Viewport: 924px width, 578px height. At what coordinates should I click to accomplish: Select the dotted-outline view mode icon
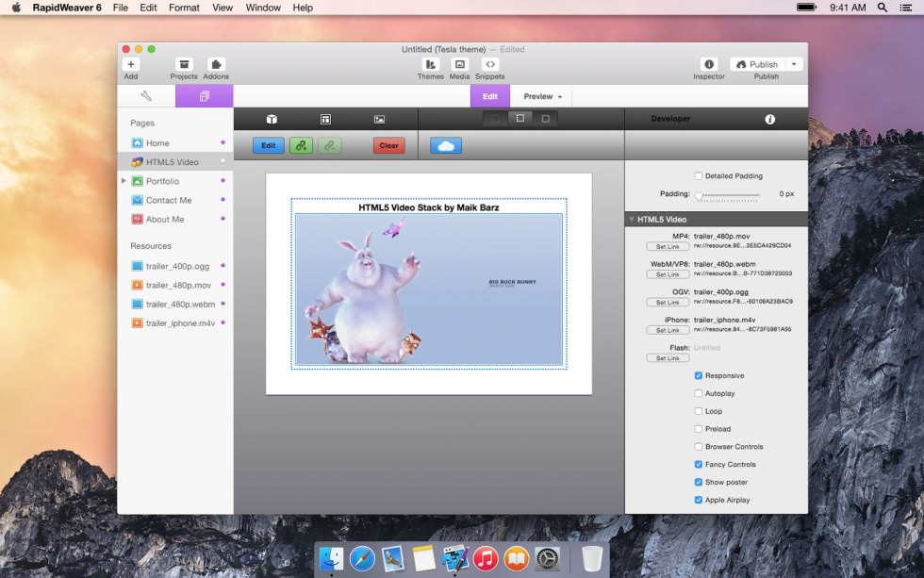tap(520, 119)
